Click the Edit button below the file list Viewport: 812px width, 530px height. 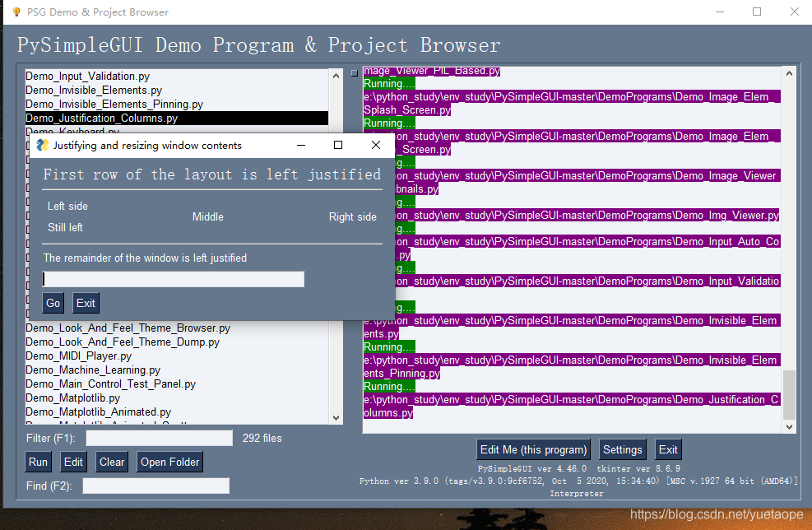pyautogui.click(x=73, y=462)
